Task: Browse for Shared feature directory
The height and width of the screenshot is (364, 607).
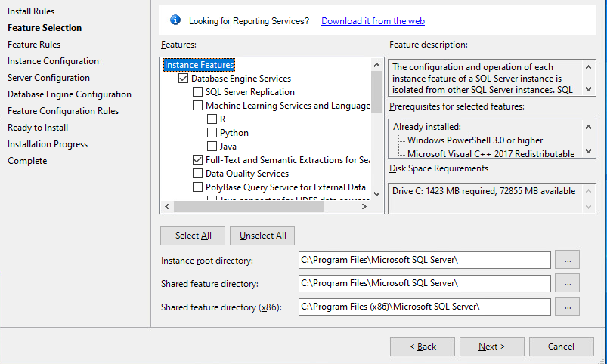Action: [567, 283]
